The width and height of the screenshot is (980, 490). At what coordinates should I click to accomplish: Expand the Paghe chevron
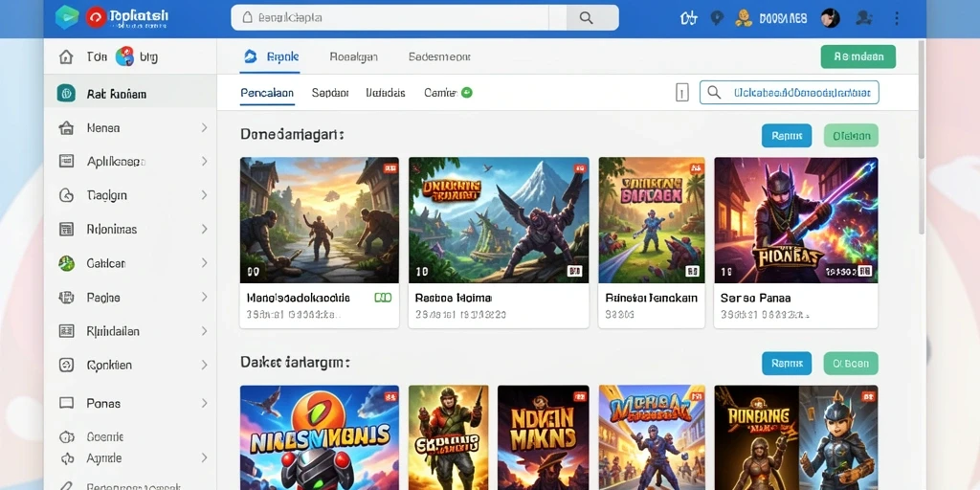pyautogui.click(x=204, y=298)
